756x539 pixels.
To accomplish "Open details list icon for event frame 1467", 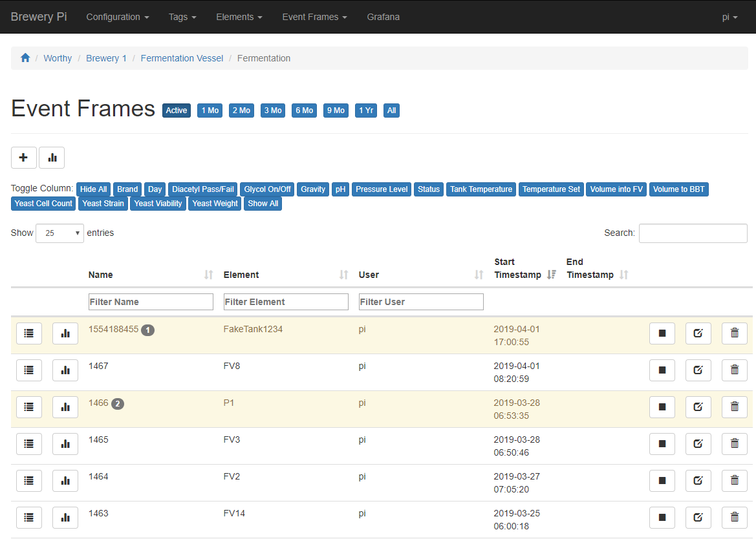I will click(x=28, y=370).
